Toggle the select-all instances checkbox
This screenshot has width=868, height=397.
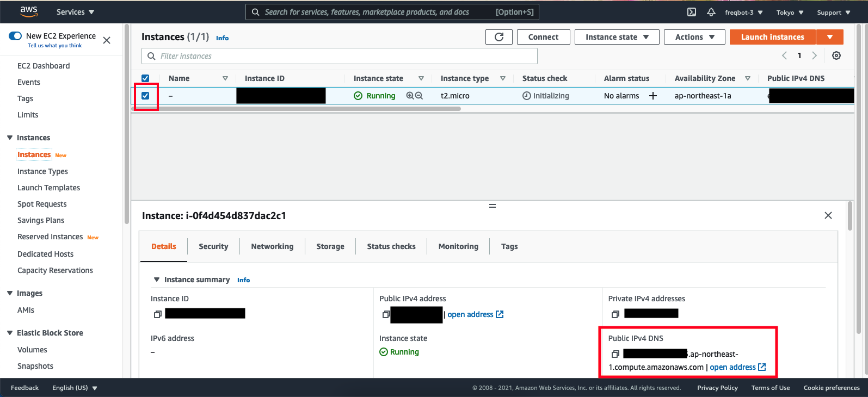tap(145, 78)
